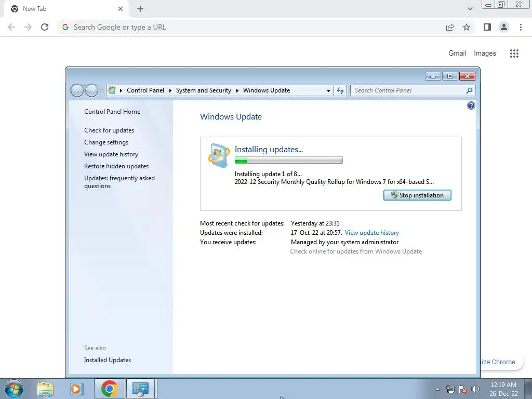
Task: Open a new Chrome tab with plus
Action: 140,9
